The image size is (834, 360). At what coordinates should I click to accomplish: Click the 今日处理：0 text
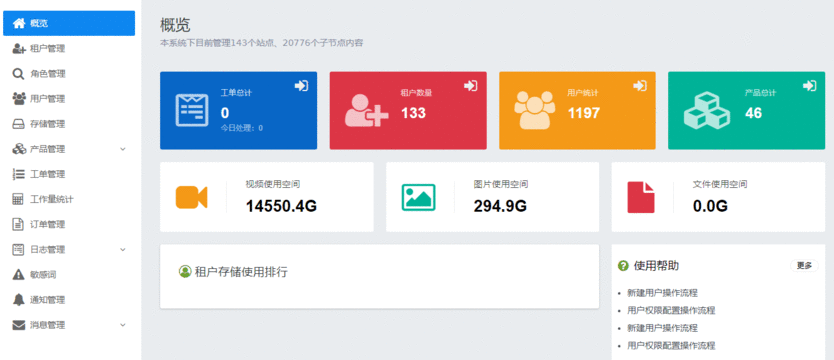point(241,128)
